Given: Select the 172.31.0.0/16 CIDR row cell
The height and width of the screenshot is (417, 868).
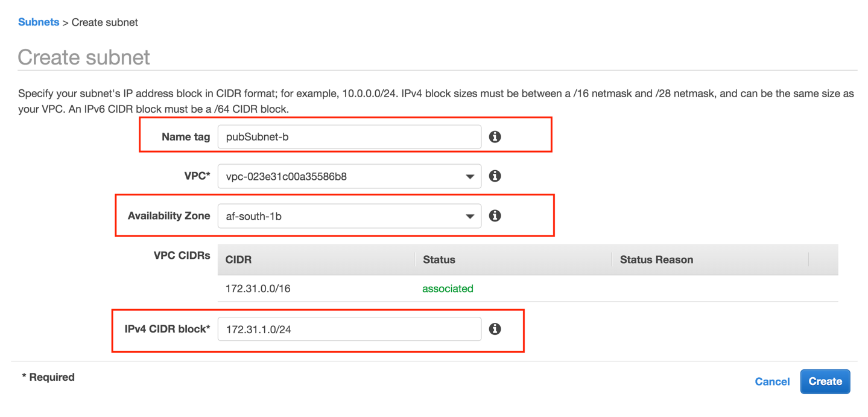Looking at the screenshot, I should (x=258, y=288).
